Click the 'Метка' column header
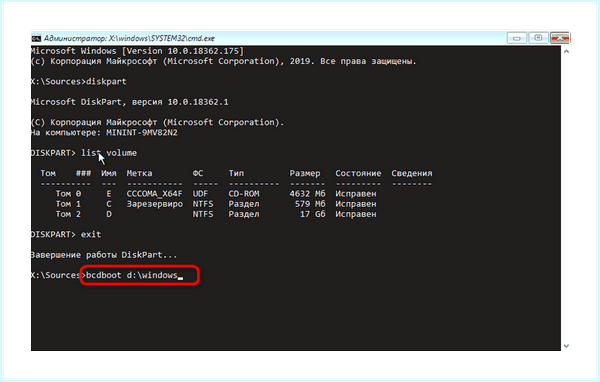The width and height of the screenshot is (600, 382). 139,173
